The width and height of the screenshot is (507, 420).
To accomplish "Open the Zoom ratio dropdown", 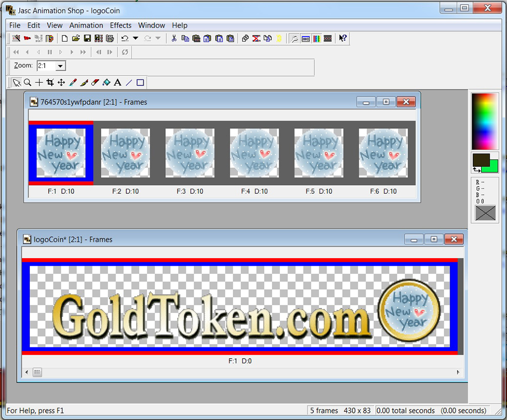I will [x=61, y=66].
